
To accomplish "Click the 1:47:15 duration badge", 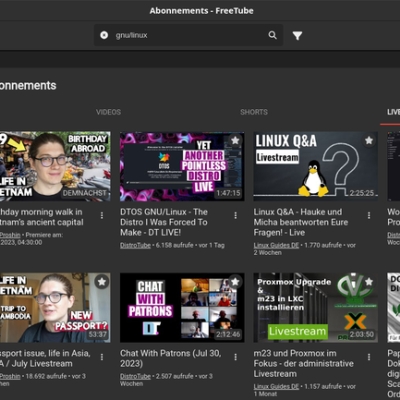I will coord(228,193).
